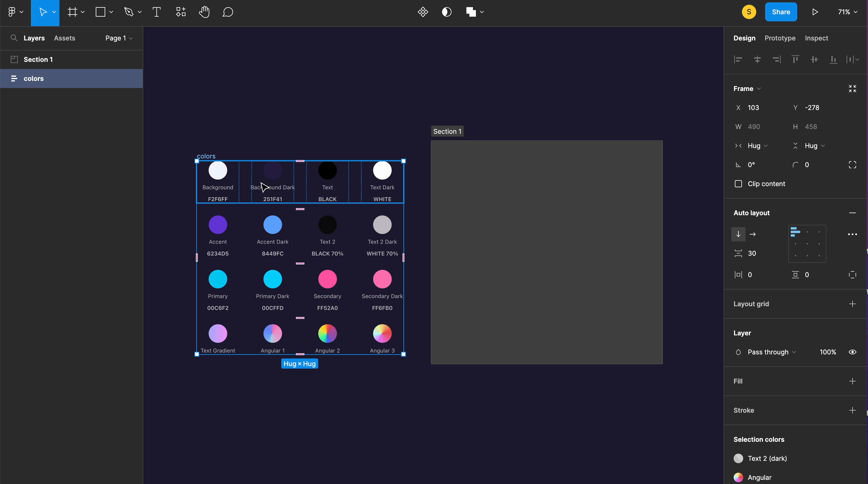Open the Page 1 dropdown
Screen dimensions: 868x484
pos(119,38)
